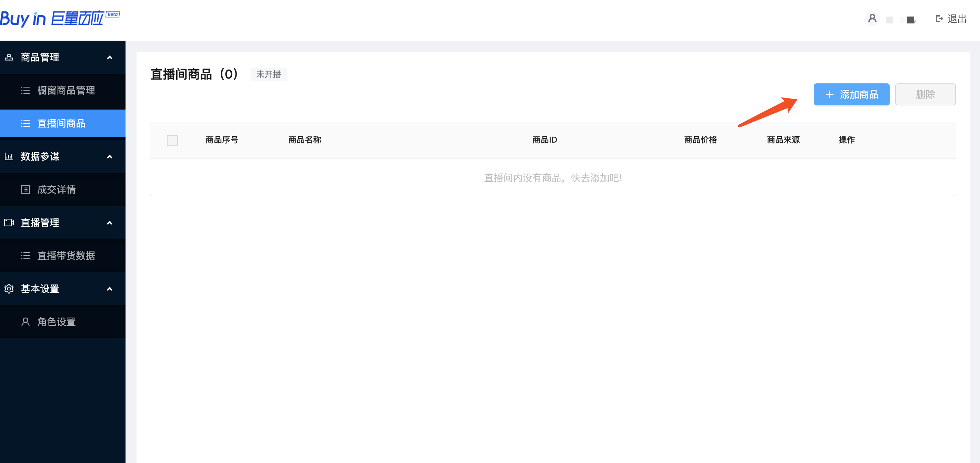The height and width of the screenshot is (463, 980).
Task: Open 橱窗商品管理 menu item
Action: click(66, 90)
